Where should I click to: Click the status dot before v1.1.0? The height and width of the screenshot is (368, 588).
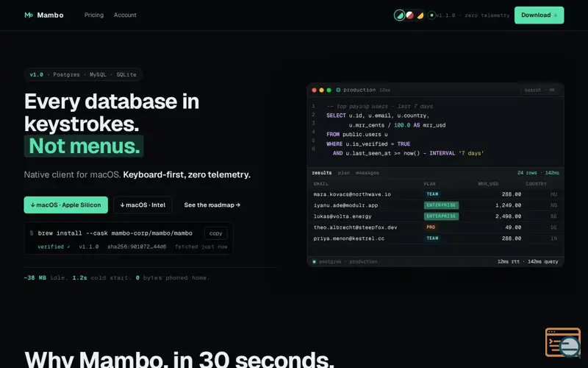431,15
